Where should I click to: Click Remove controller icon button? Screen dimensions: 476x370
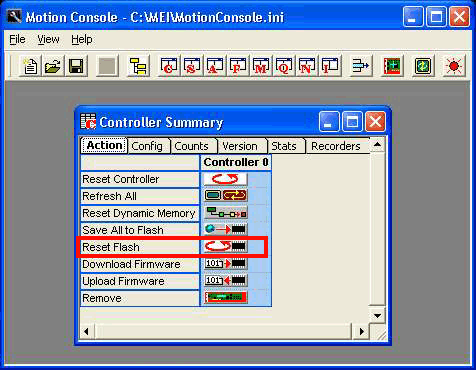pyautogui.click(x=225, y=298)
